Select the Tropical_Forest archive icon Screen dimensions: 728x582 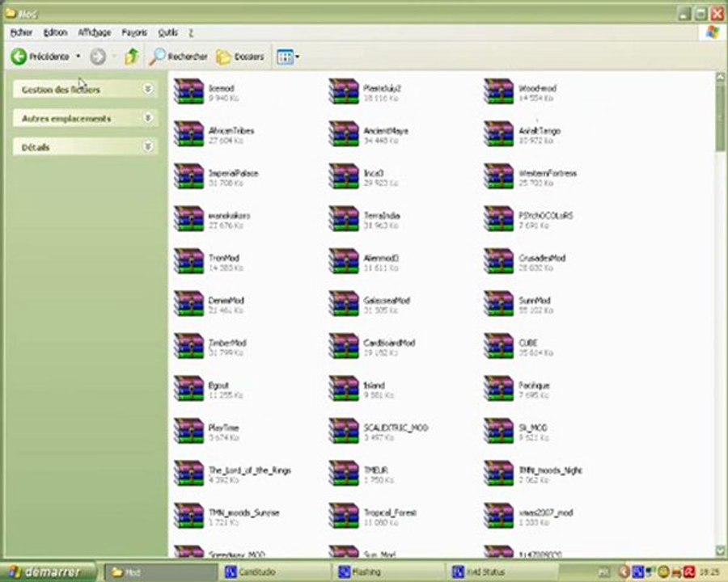pos(344,516)
